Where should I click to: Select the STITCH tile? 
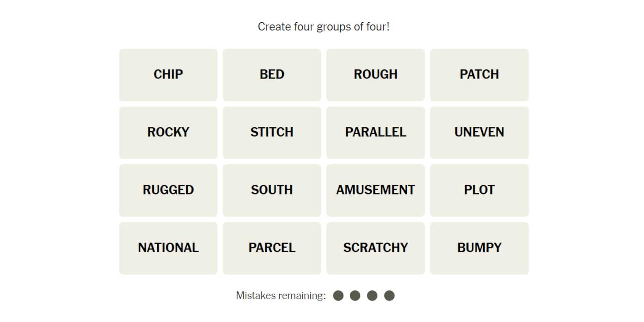pyautogui.click(x=272, y=132)
